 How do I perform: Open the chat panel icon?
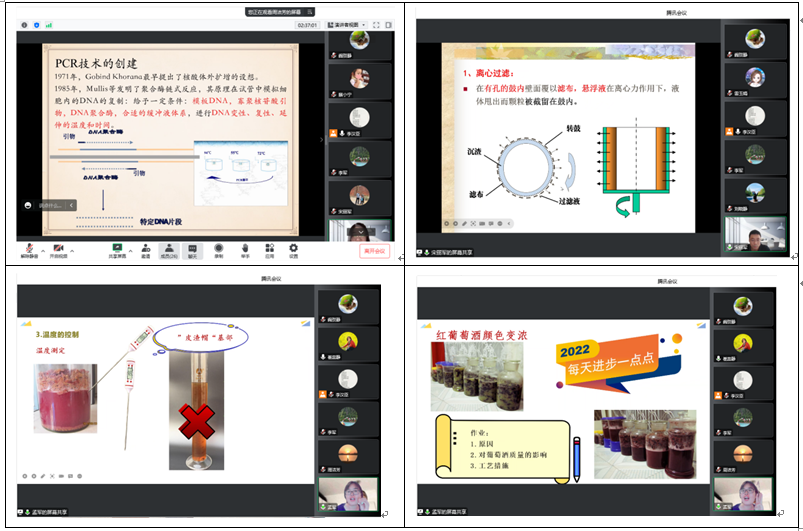click(193, 248)
